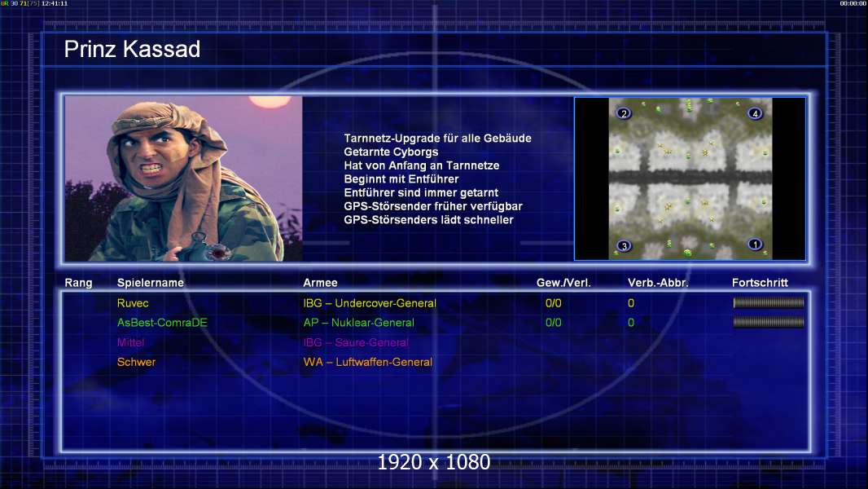This screenshot has width=868, height=489.
Task: Click the FPS counter and clock readout
Action: click(34, 3)
